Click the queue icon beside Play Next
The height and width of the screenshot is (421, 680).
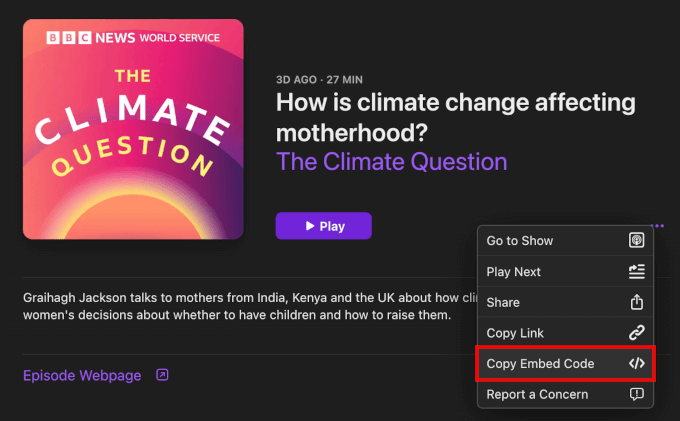click(636, 272)
